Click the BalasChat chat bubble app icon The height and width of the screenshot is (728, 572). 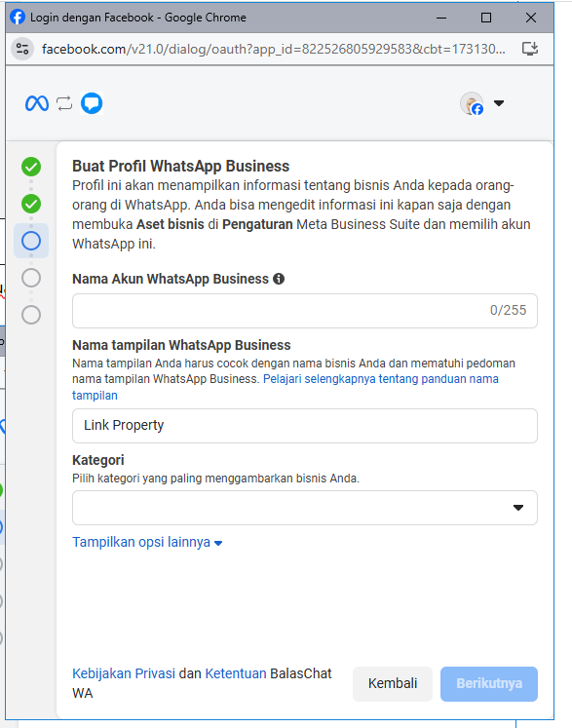point(92,103)
